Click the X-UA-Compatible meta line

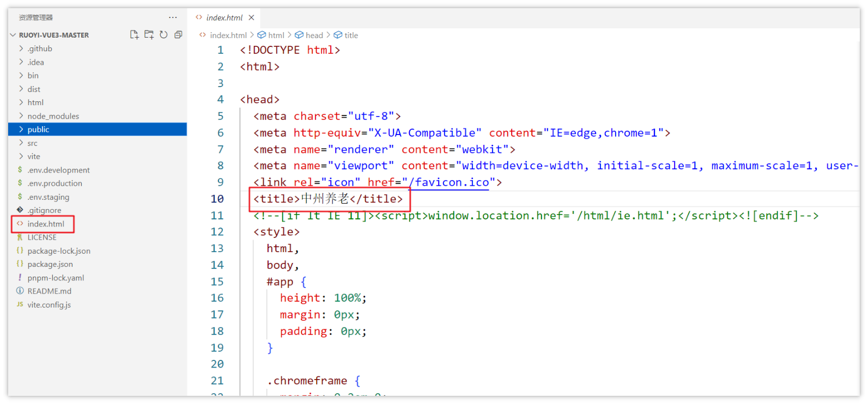pyautogui.click(x=462, y=133)
